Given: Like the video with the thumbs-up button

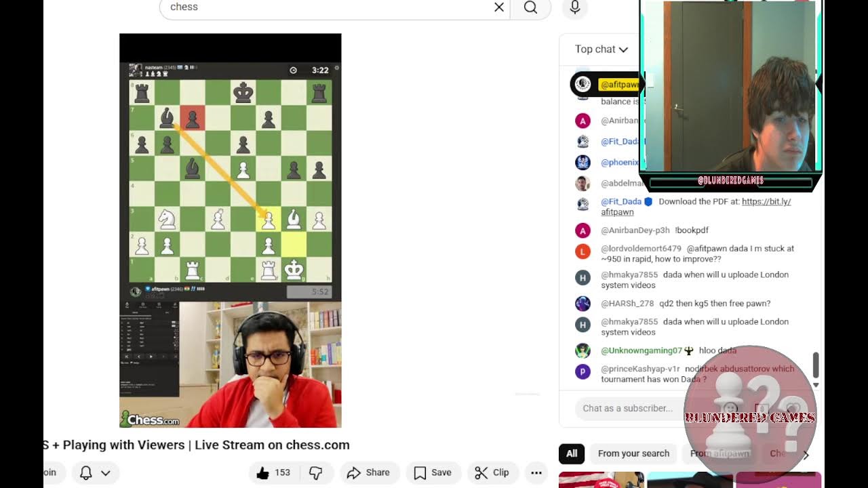Looking at the screenshot, I should (x=273, y=472).
